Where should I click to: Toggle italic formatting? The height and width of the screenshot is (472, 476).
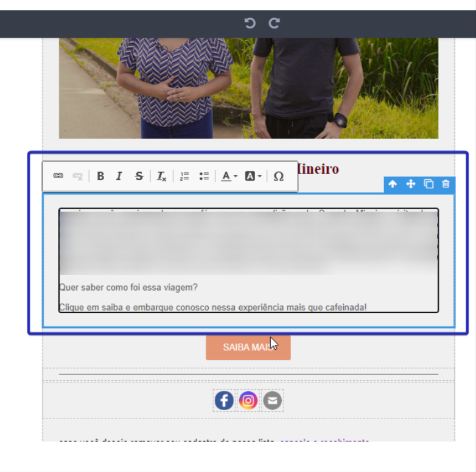coord(119,176)
